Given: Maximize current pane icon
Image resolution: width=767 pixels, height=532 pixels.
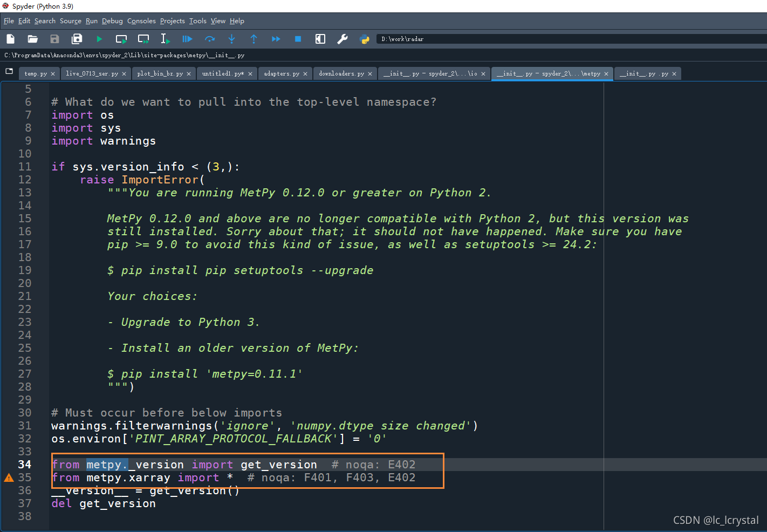Looking at the screenshot, I should (x=320, y=39).
